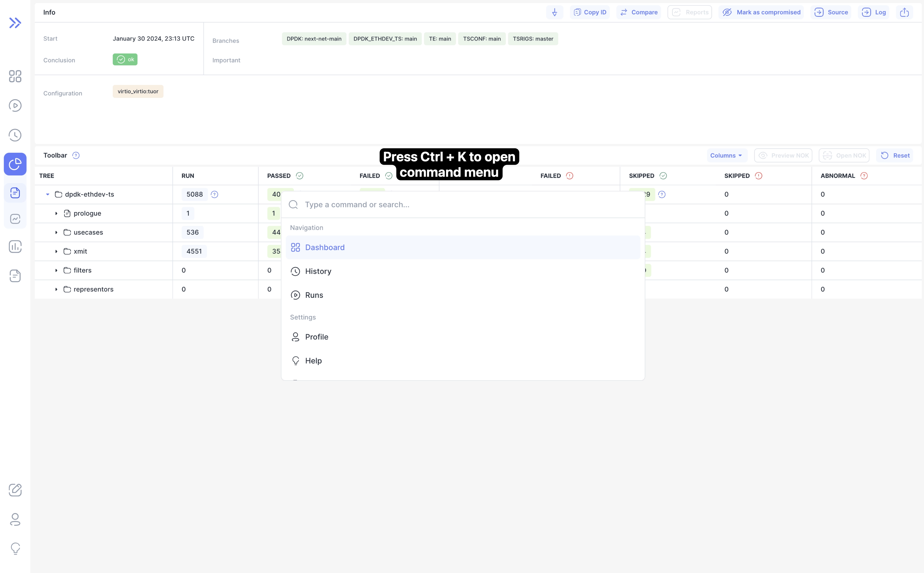This screenshot has width=924, height=573.
Task: Expand the usecases tree folder
Action: pos(57,232)
